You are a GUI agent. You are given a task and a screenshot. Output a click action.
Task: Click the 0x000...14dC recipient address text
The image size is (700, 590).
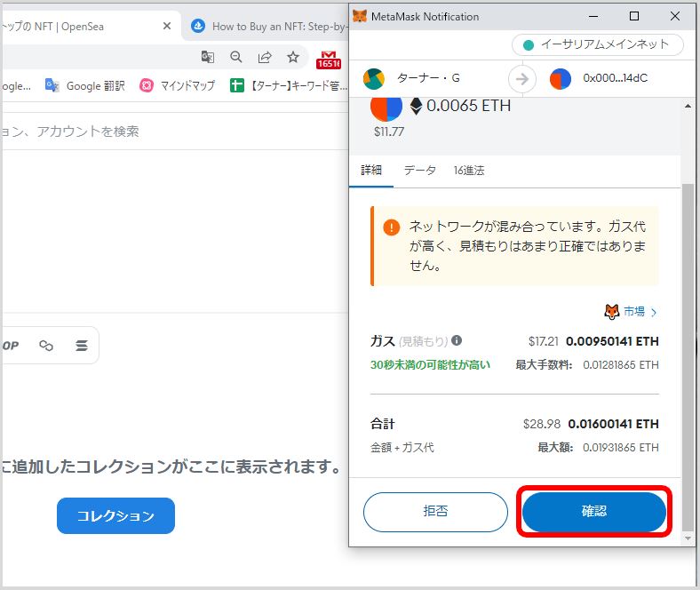click(615, 78)
